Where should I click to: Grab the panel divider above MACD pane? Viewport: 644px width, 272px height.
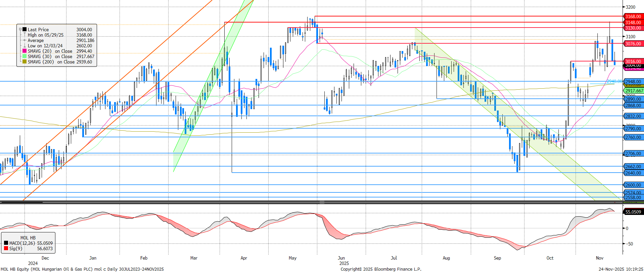click(322, 202)
